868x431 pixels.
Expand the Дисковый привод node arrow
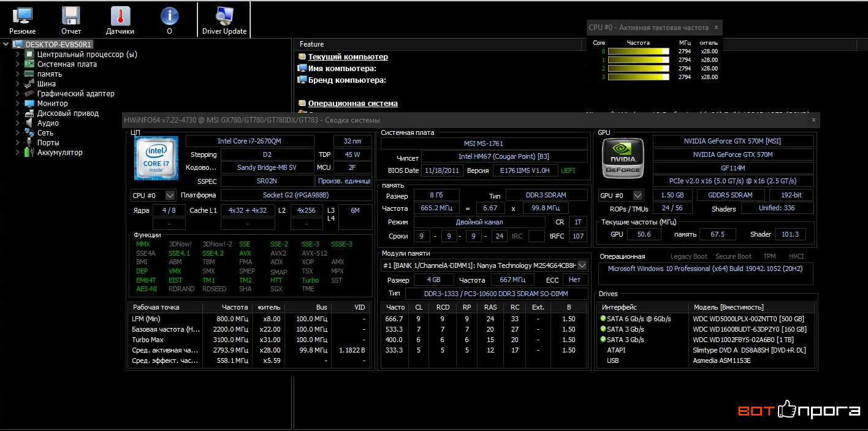click(x=18, y=113)
